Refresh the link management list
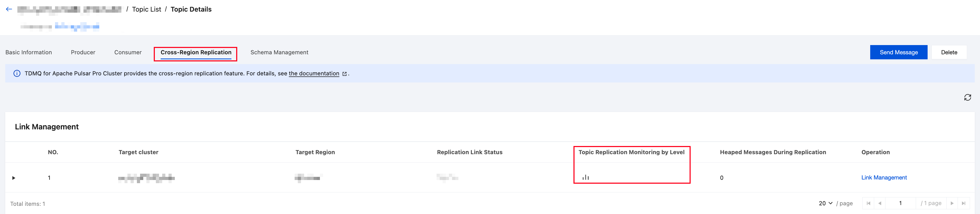Screen dimensions: 980x214 (967, 98)
